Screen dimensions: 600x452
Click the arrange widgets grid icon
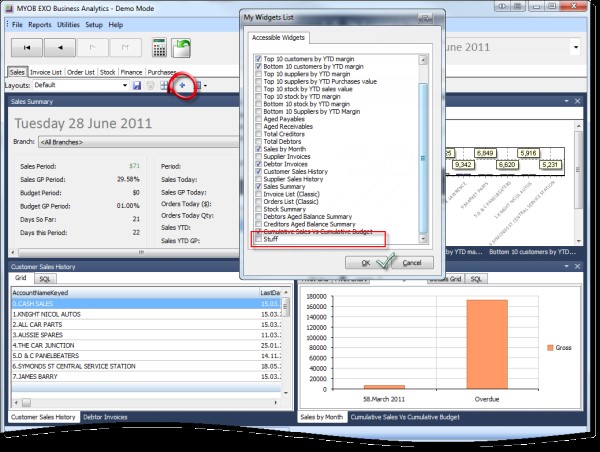tap(164, 85)
